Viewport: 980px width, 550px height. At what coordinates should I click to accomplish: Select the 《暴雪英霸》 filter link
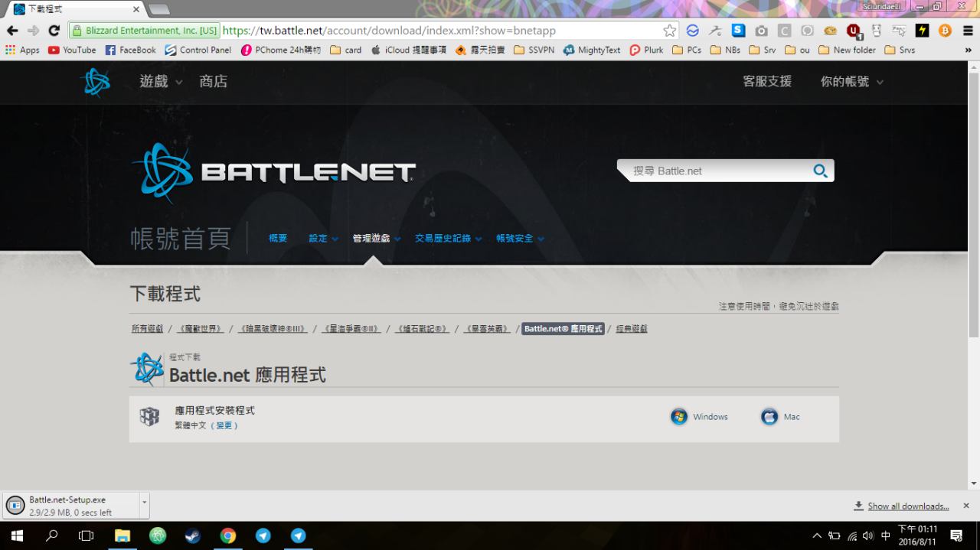pos(486,328)
